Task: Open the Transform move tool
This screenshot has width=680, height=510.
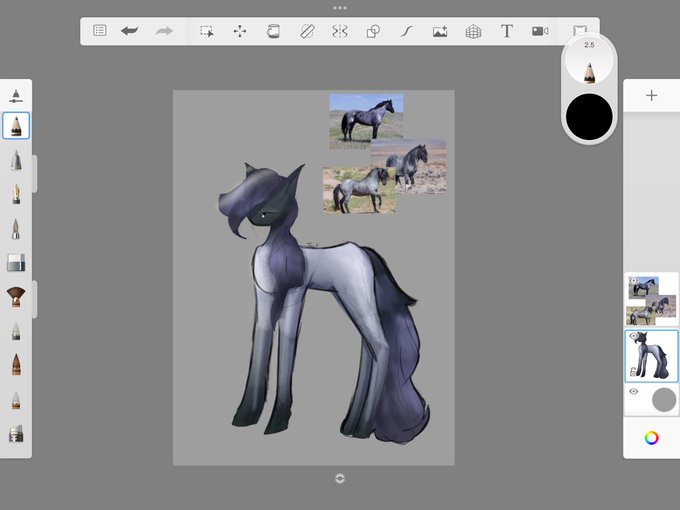Action: pyautogui.click(x=240, y=31)
